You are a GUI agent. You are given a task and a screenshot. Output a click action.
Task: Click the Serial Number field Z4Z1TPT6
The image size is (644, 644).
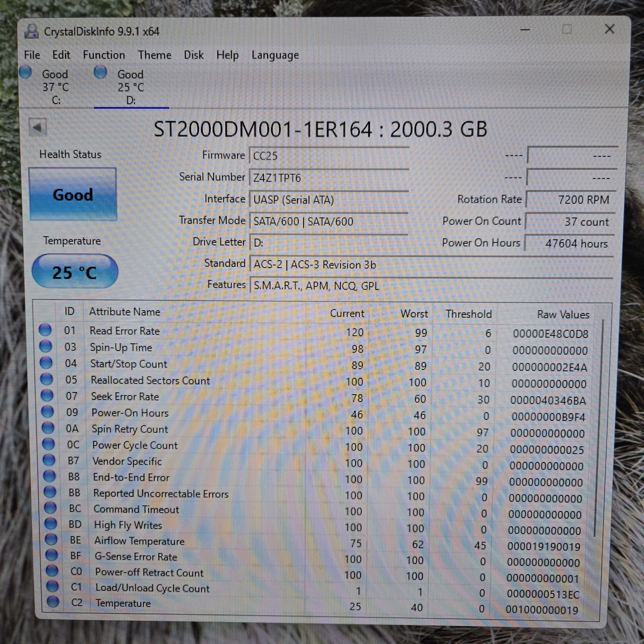pos(329,178)
